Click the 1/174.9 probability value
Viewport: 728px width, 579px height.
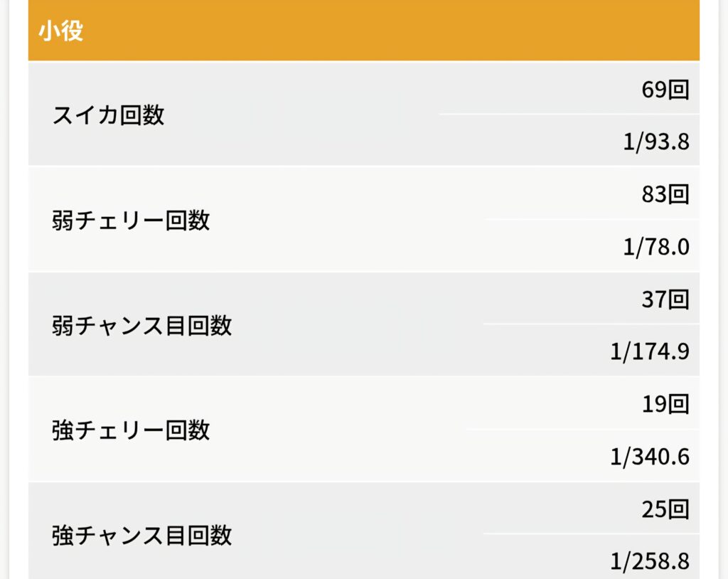[649, 351]
